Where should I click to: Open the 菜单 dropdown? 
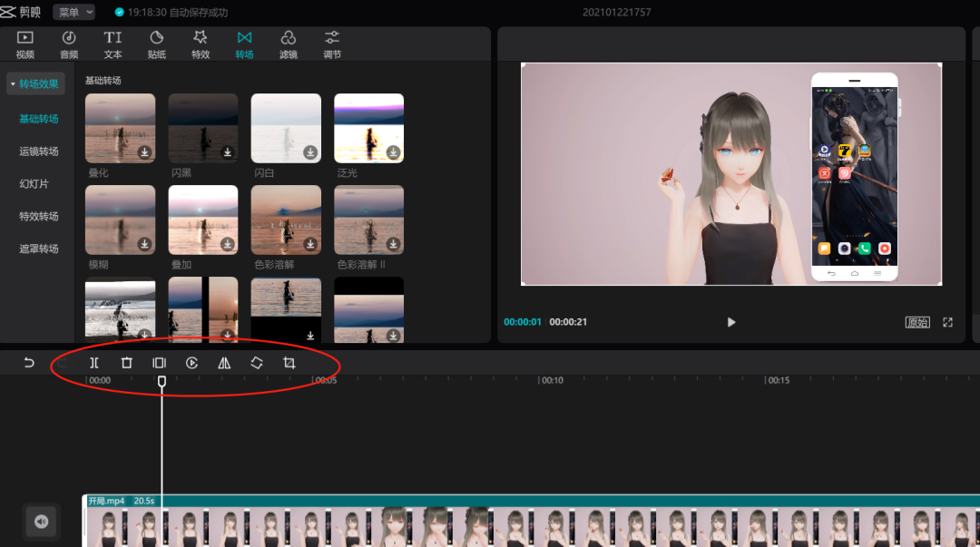tap(73, 12)
